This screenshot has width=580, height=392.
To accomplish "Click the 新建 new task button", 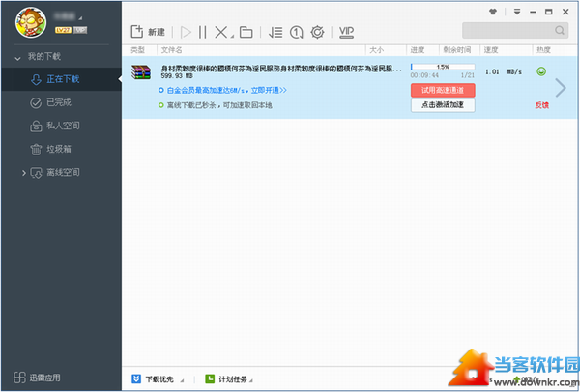I will click(x=148, y=32).
